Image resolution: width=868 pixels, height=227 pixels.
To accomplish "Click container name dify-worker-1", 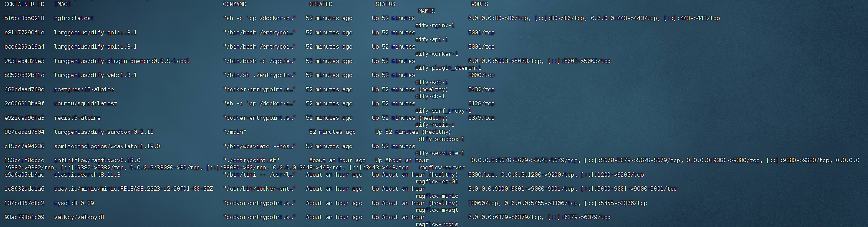I will (437, 54).
